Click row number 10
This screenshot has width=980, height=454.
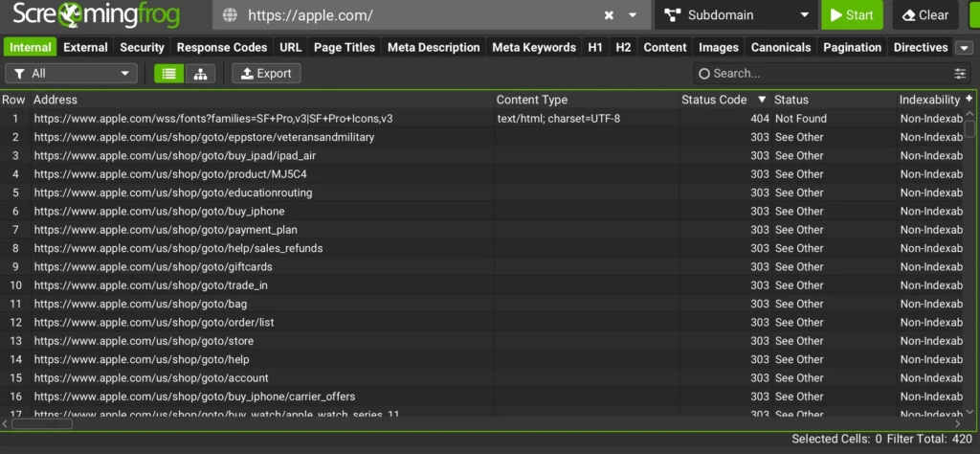[15, 285]
